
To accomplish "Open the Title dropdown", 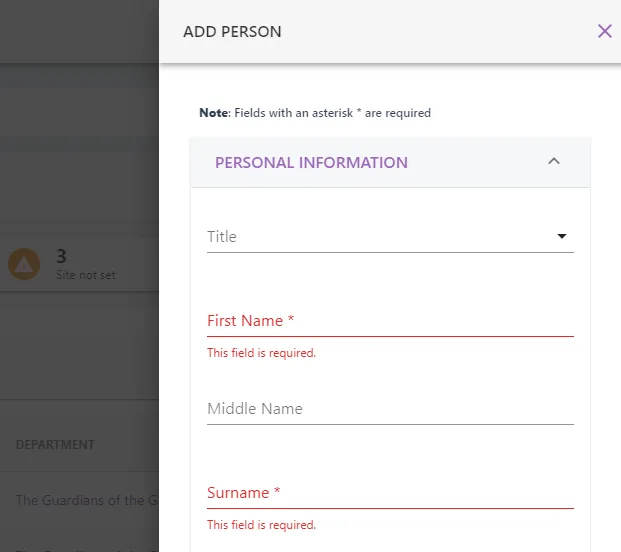I will click(390, 237).
